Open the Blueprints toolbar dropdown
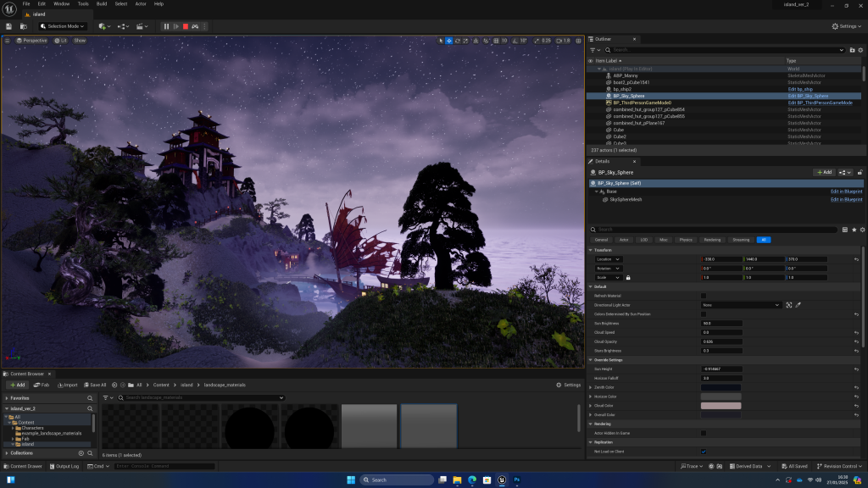 [x=123, y=26]
